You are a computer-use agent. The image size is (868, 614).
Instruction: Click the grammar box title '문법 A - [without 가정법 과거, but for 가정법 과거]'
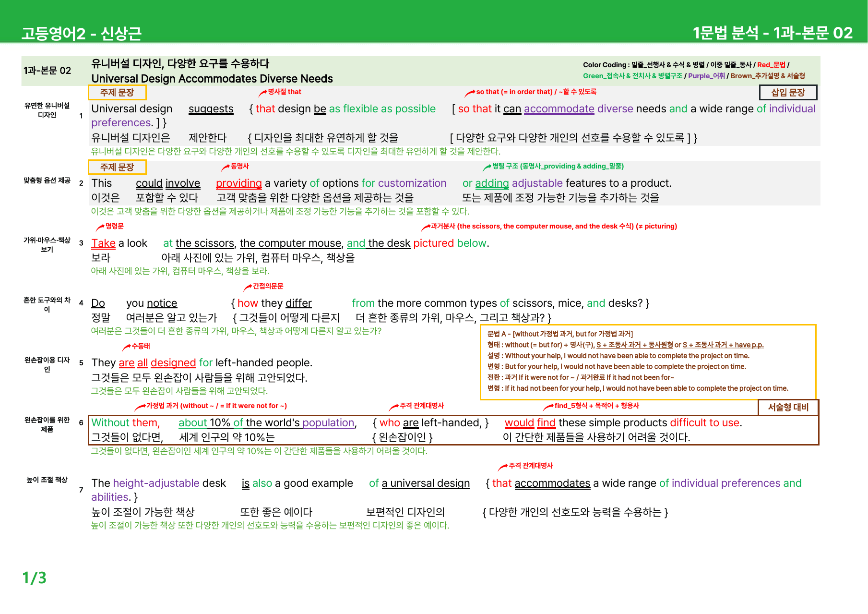[560, 334]
